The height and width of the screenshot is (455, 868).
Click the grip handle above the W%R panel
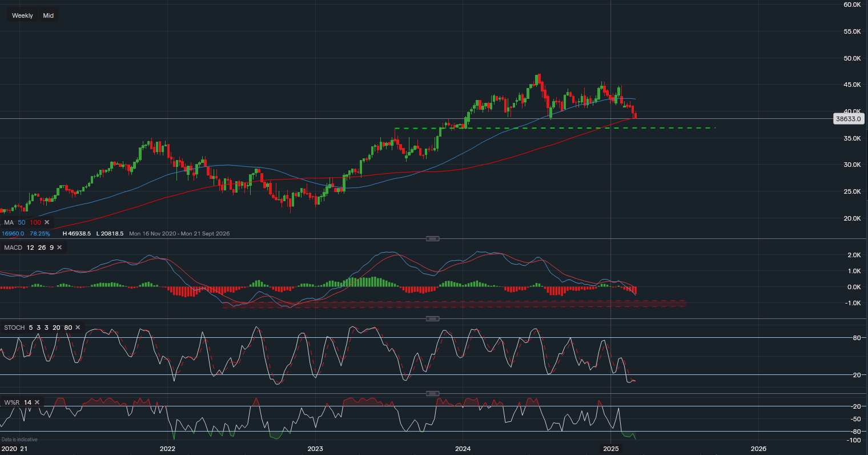(x=432, y=393)
